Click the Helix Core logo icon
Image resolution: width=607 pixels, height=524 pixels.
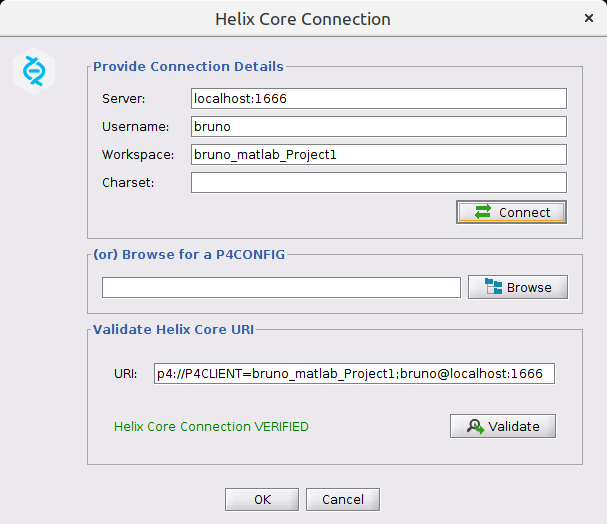[34, 70]
